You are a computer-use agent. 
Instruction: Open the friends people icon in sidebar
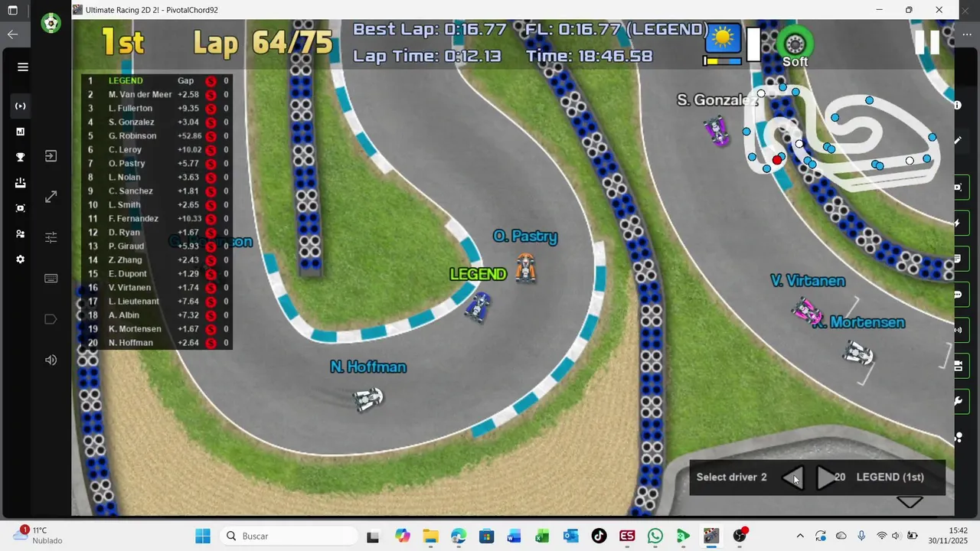tap(21, 234)
